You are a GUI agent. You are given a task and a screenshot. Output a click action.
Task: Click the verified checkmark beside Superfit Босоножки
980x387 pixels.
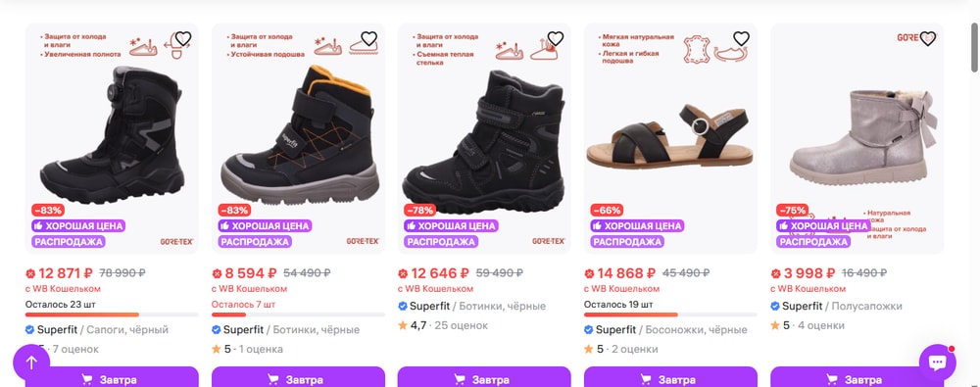point(589,329)
